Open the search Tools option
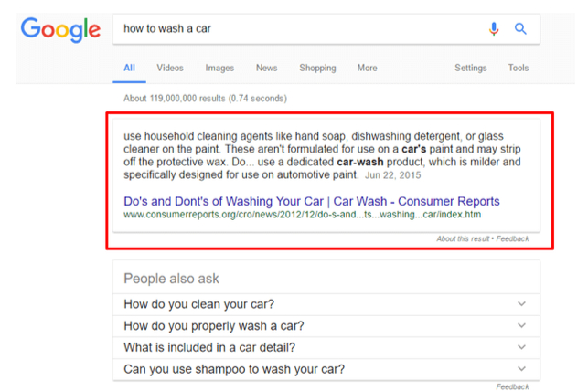Screen dimensions: 588x391 point(519,68)
